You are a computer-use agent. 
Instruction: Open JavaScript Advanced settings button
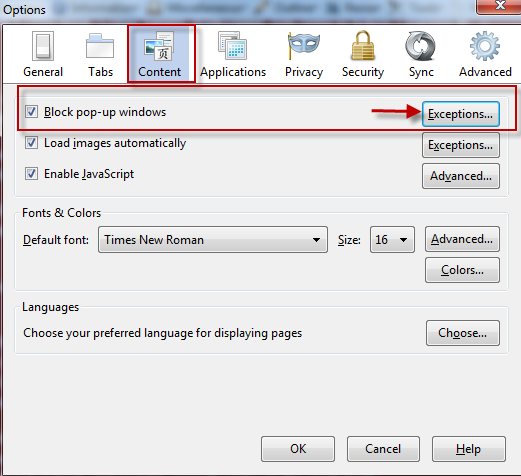coord(461,176)
